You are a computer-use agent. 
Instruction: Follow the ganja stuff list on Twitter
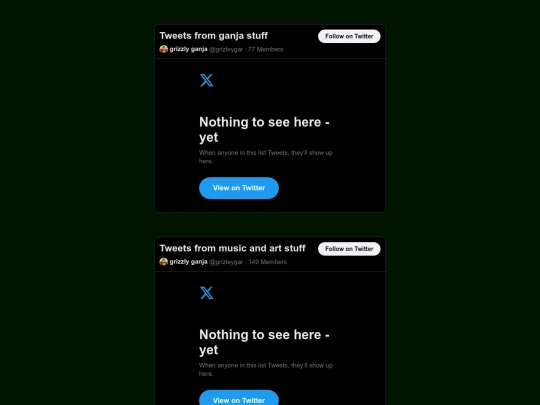click(349, 36)
